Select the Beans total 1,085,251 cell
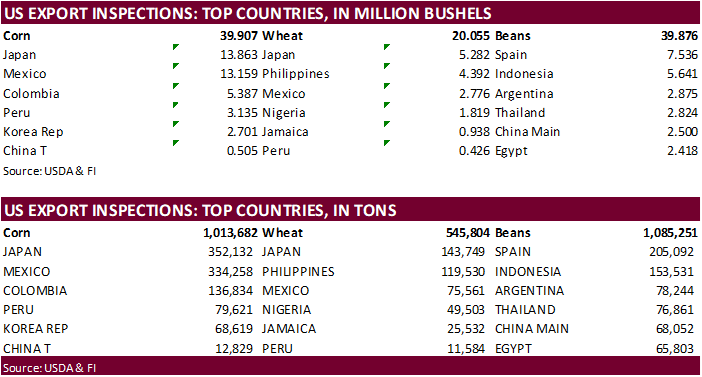 click(x=670, y=233)
